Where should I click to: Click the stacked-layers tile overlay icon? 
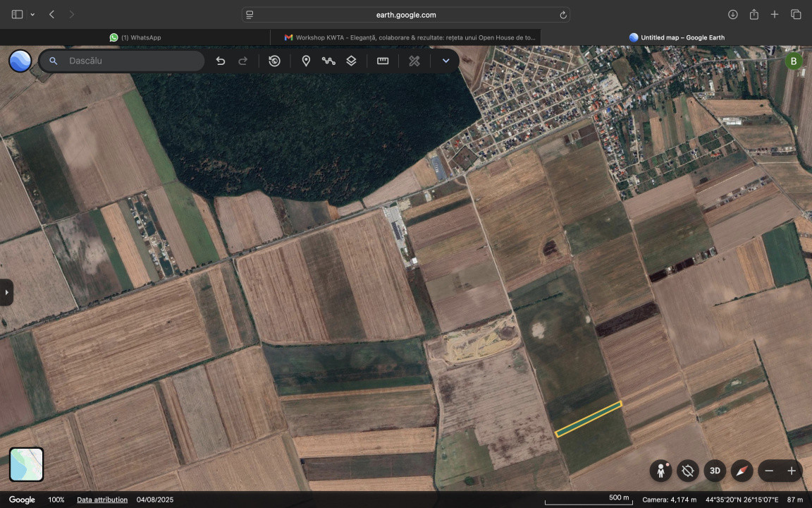click(x=351, y=61)
